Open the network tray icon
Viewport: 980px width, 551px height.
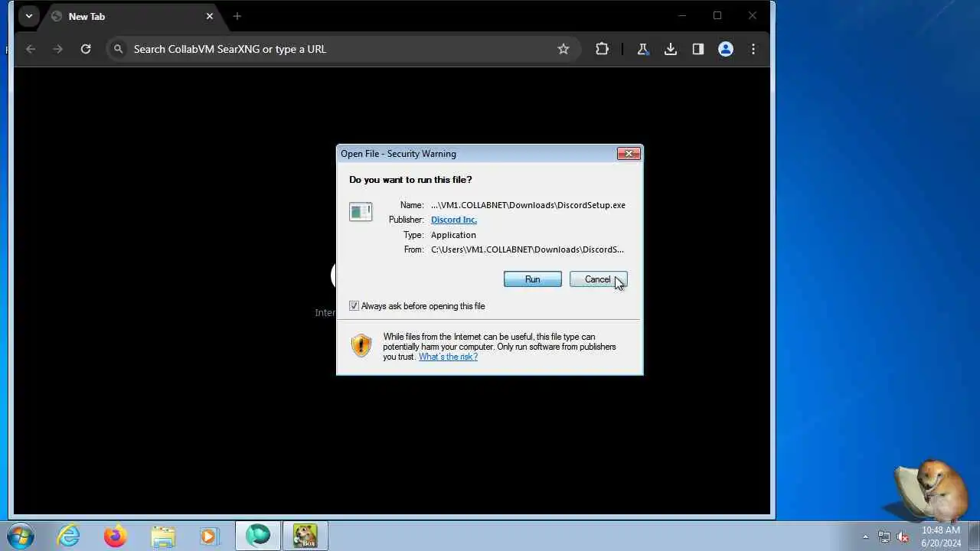[x=884, y=536]
